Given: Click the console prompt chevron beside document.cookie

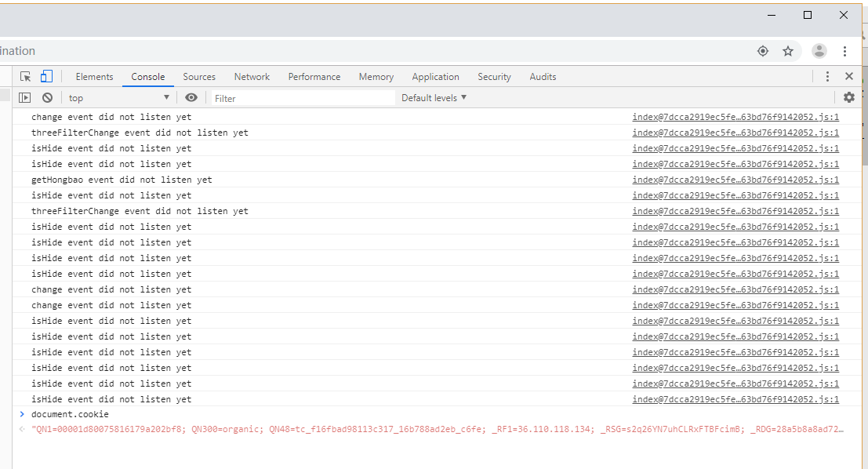Looking at the screenshot, I should coord(22,414).
